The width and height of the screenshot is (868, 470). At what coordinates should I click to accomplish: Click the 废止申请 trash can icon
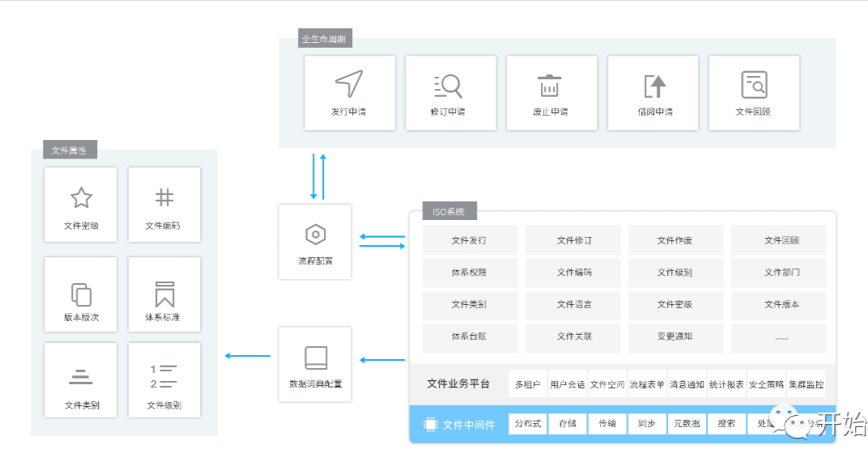(x=550, y=85)
